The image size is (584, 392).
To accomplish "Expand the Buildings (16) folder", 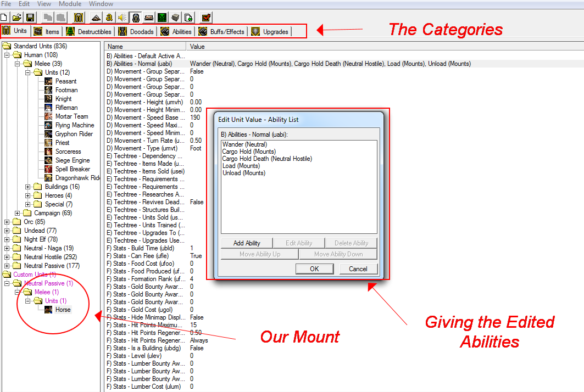I will pos(27,187).
